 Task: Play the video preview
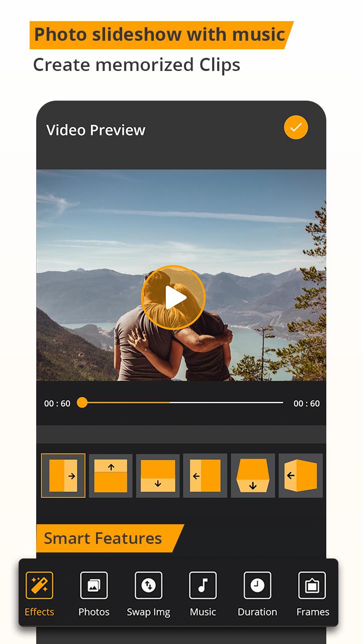(173, 298)
